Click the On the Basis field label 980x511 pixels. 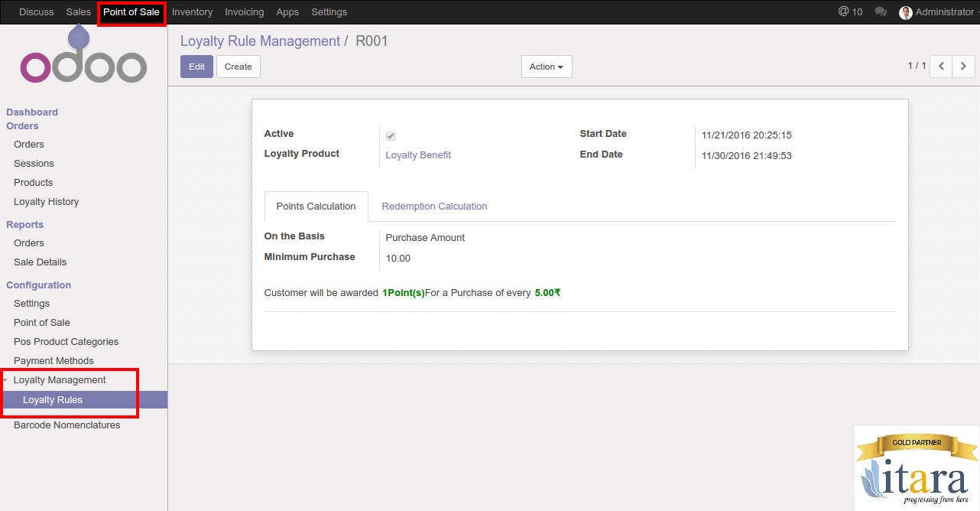[294, 236]
